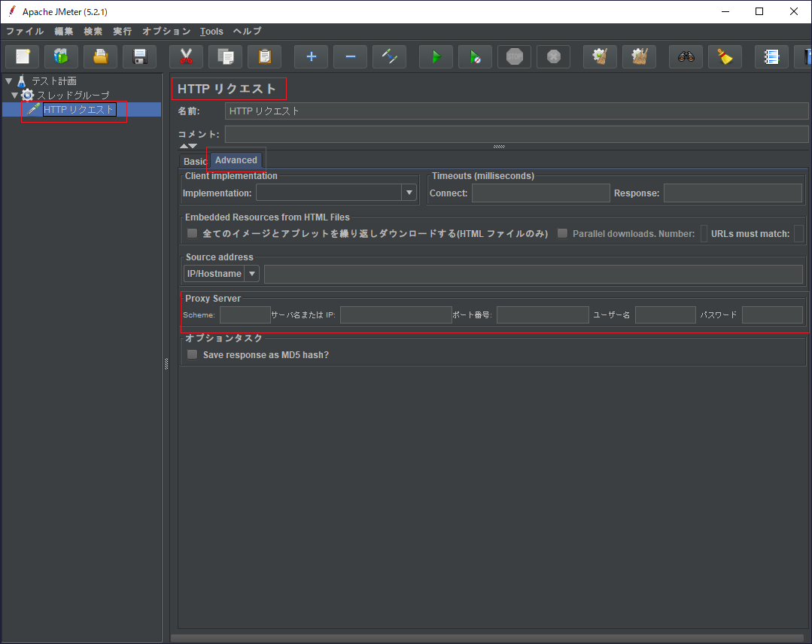Remove an element with the minus icon
The width and height of the screenshot is (812, 644).
[350, 56]
